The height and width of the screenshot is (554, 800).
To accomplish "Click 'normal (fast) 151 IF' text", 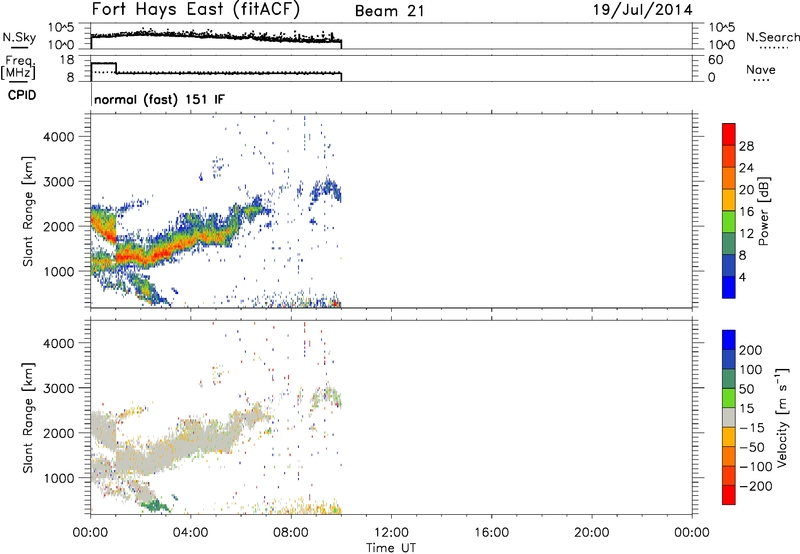I will coord(159,99).
